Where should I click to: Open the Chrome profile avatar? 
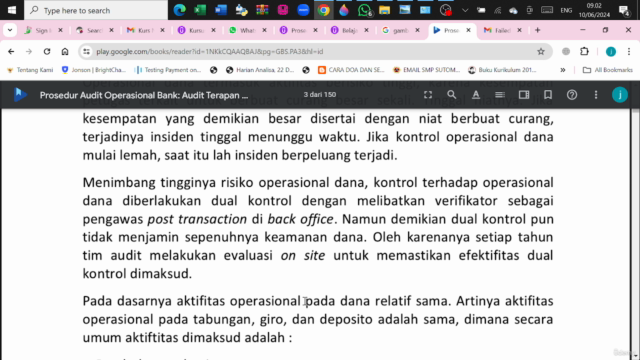pyautogui.click(x=611, y=51)
